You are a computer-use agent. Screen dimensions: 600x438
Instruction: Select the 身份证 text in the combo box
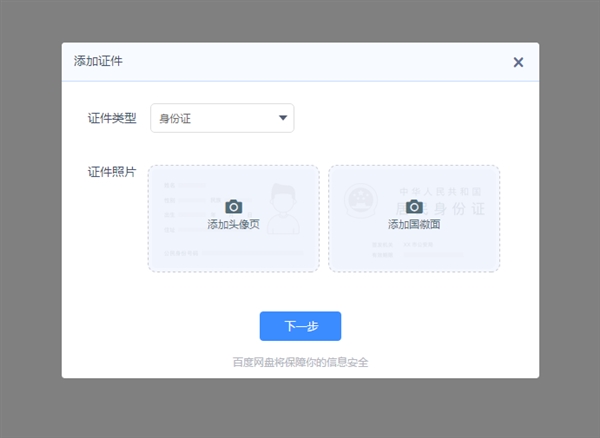coord(175,119)
